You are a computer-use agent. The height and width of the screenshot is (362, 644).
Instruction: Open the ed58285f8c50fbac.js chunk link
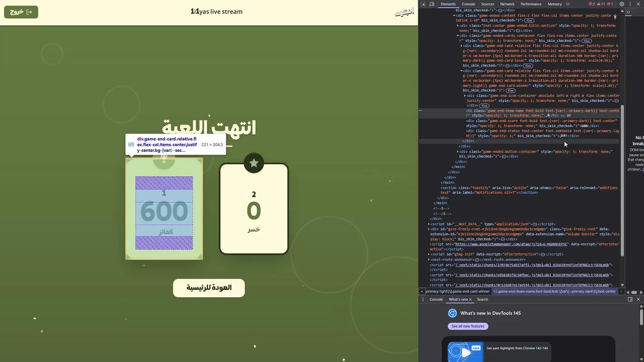532,275
